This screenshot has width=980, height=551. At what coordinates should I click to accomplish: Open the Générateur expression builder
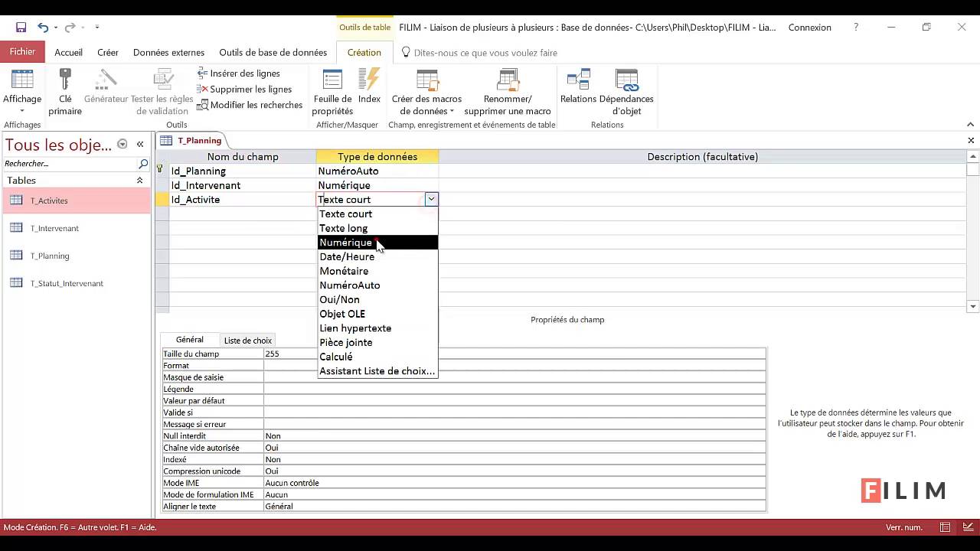pyautogui.click(x=106, y=86)
